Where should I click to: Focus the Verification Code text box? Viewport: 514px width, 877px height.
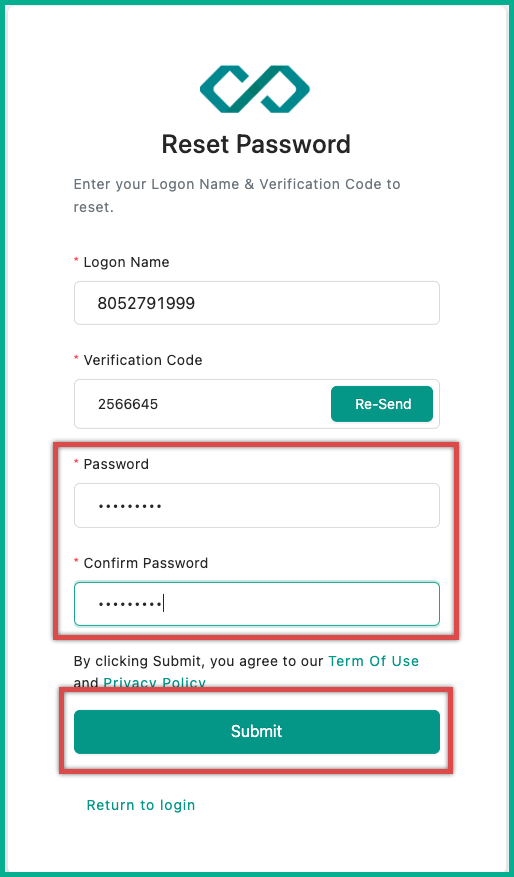tap(202, 404)
